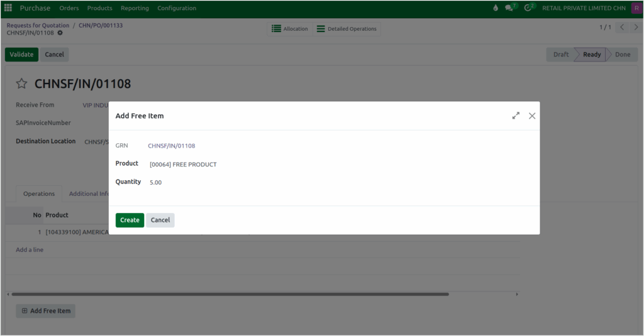
Task: Click the Quantity field showing 5.00
Action: click(x=156, y=183)
